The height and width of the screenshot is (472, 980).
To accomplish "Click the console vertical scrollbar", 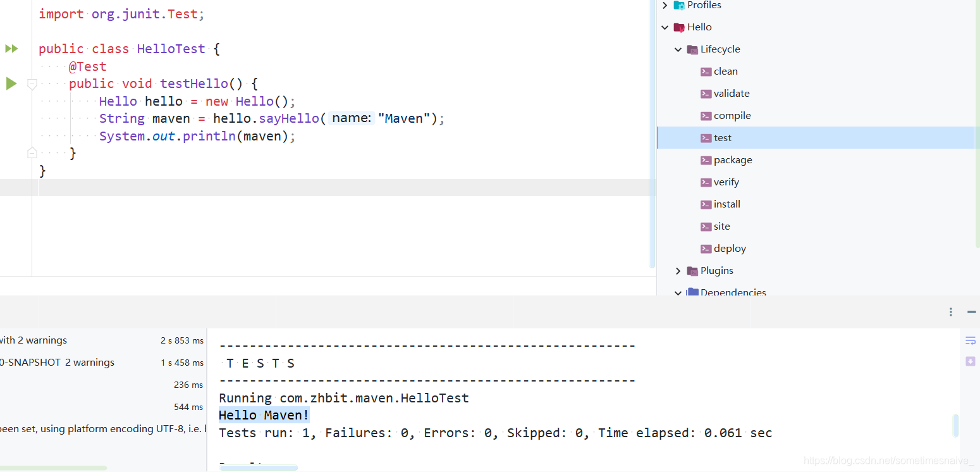I will pyautogui.click(x=955, y=425).
